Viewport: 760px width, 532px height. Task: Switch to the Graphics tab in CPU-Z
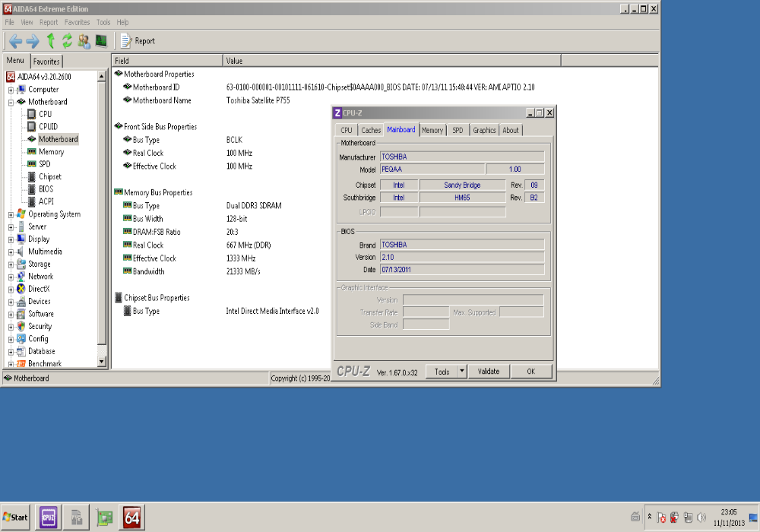point(484,130)
